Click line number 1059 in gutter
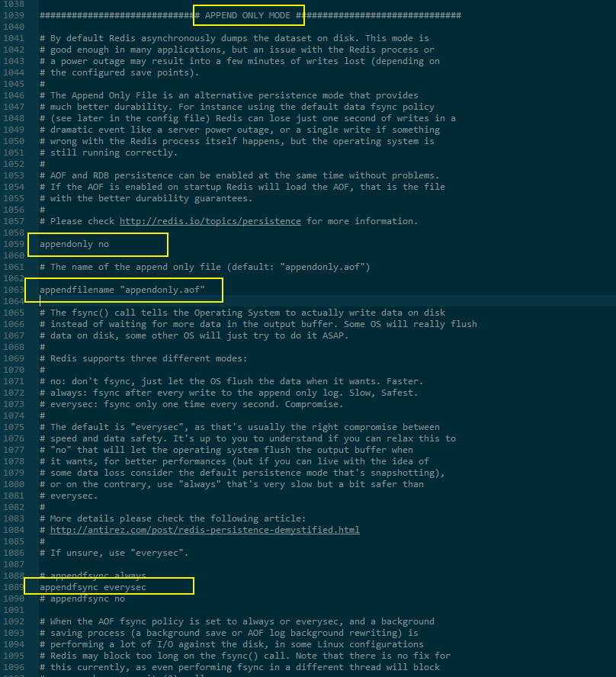This screenshot has height=677, width=616. pos(14,244)
